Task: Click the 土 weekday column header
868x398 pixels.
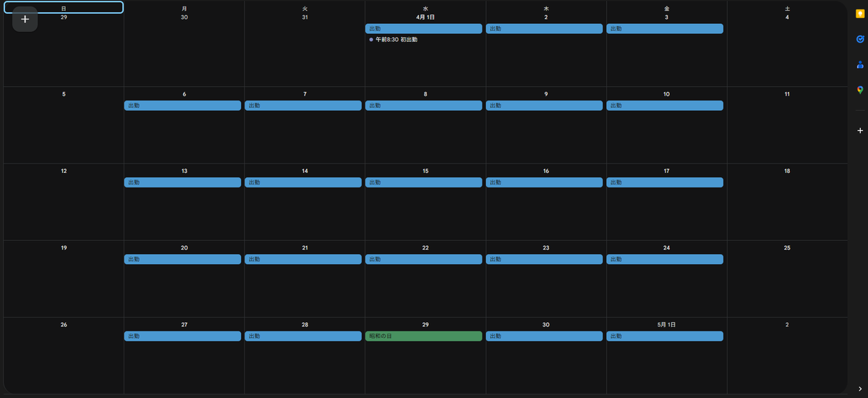Action: pos(787,8)
